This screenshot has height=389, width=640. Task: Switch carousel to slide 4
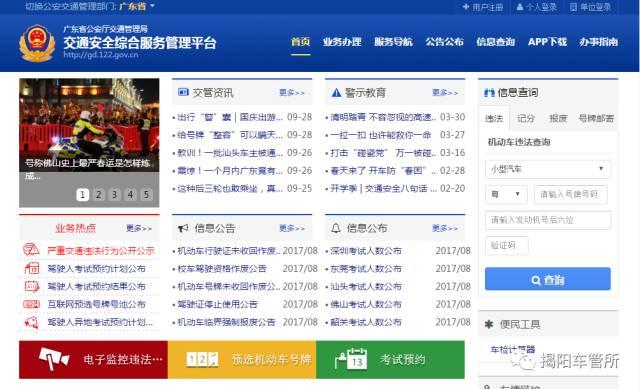pyautogui.click(x=130, y=195)
